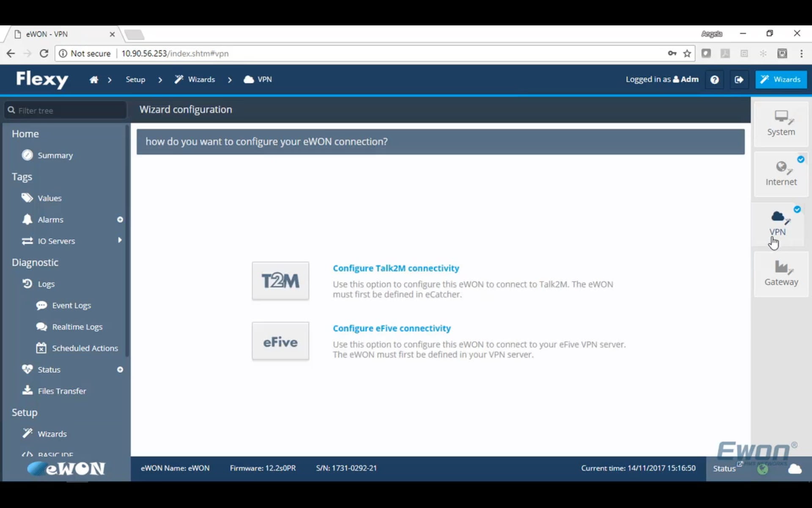The width and height of the screenshot is (812, 508).
Task: Click the Setup section header in sidebar
Action: [25, 412]
